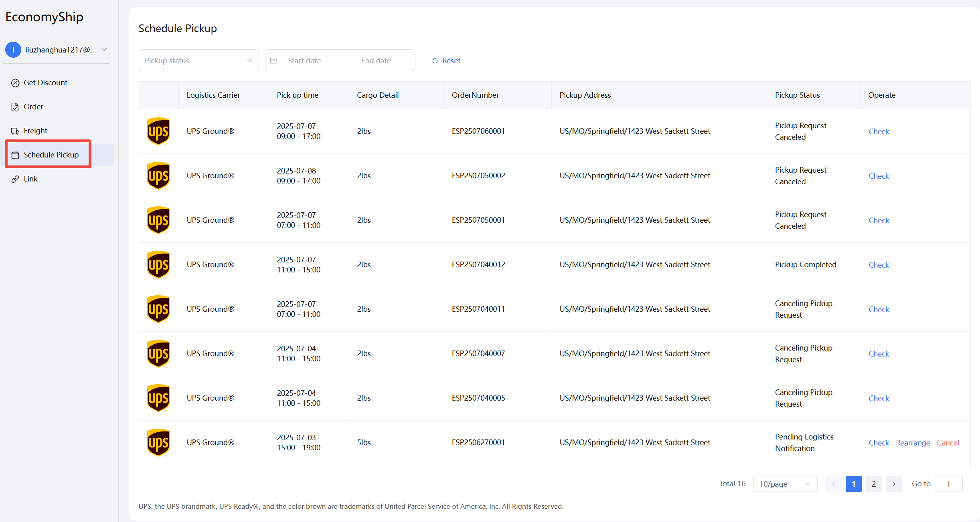This screenshot has height=522, width=980.
Task: Expand the account menu chevron
Action: point(104,50)
